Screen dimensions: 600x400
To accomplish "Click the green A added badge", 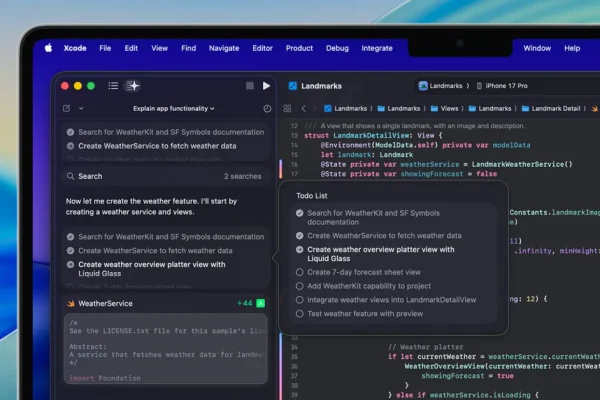I will (x=261, y=303).
